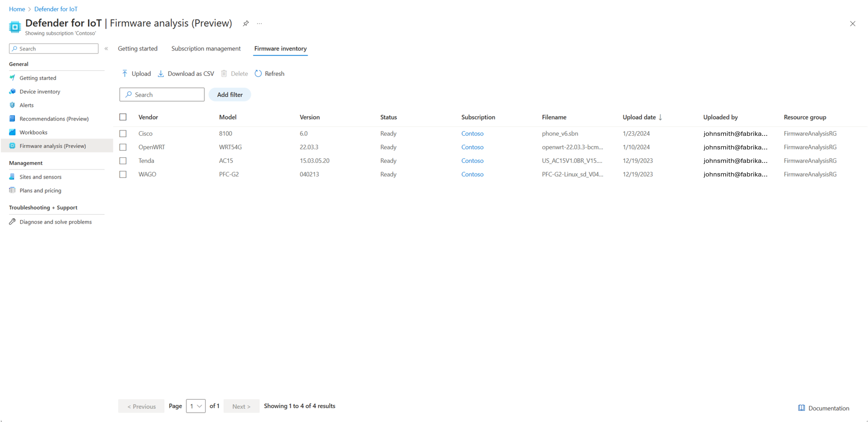Open the page number dropdown
The height and width of the screenshot is (423, 868).
(x=195, y=406)
